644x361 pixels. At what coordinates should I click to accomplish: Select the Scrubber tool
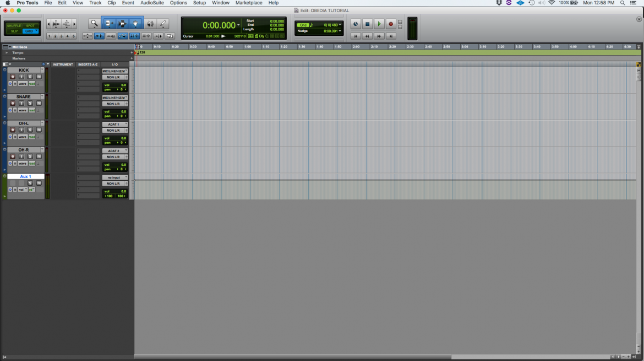pyautogui.click(x=150, y=23)
